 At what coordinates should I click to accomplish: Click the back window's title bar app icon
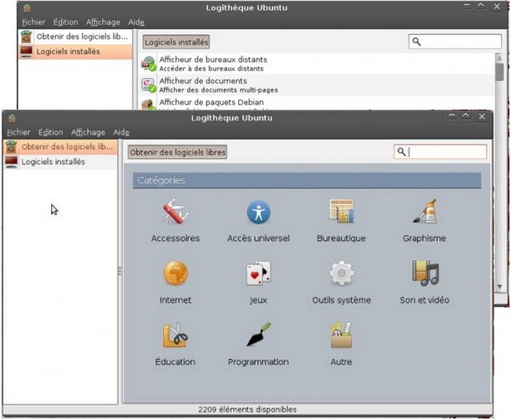(26, 7)
